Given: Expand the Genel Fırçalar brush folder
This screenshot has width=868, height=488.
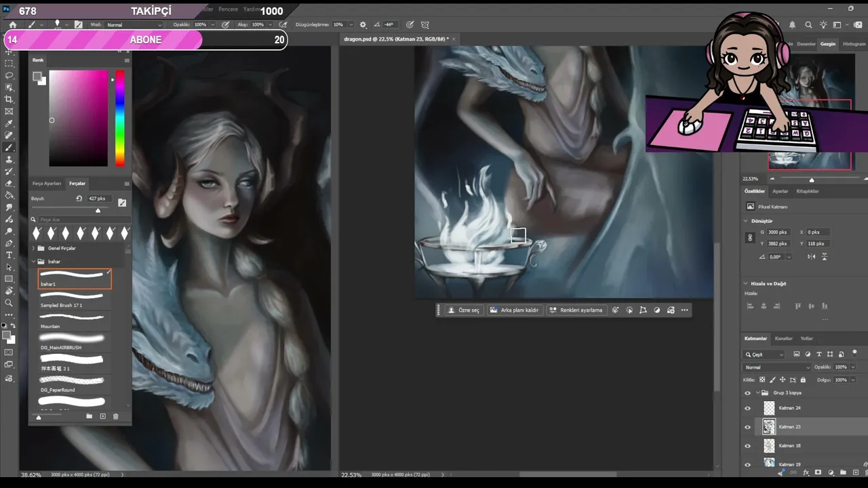Looking at the screenshot, I should tap(33, 248).
